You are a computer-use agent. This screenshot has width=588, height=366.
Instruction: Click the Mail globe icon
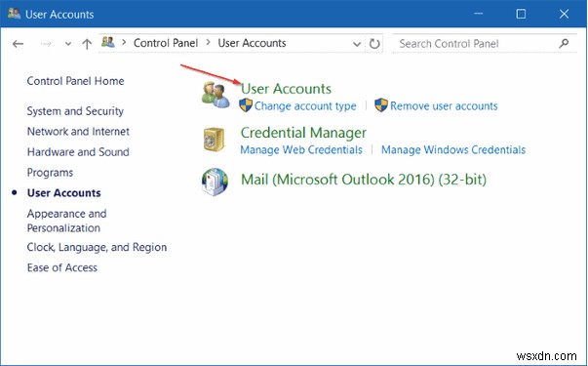(x=215, y=182)
